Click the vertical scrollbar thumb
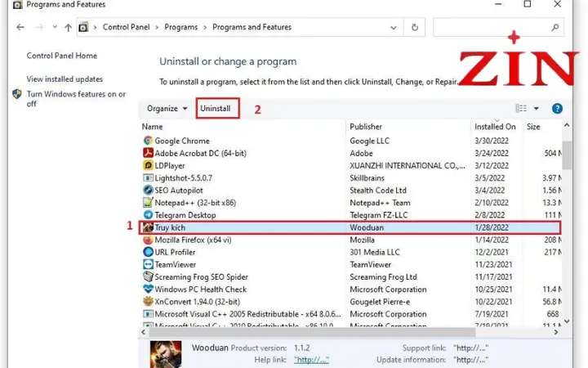This screenshot has height=368, width=588. [x=567, y=155]
